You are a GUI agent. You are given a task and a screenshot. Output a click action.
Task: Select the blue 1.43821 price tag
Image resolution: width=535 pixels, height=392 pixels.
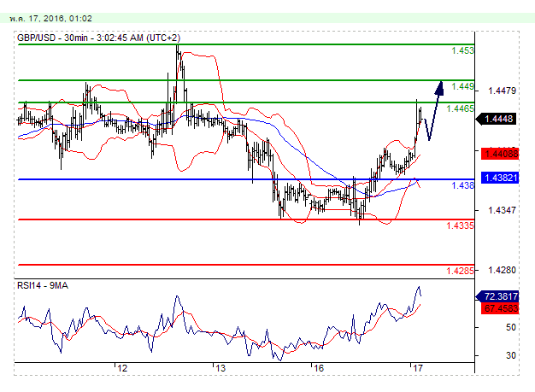click(497, 178)
